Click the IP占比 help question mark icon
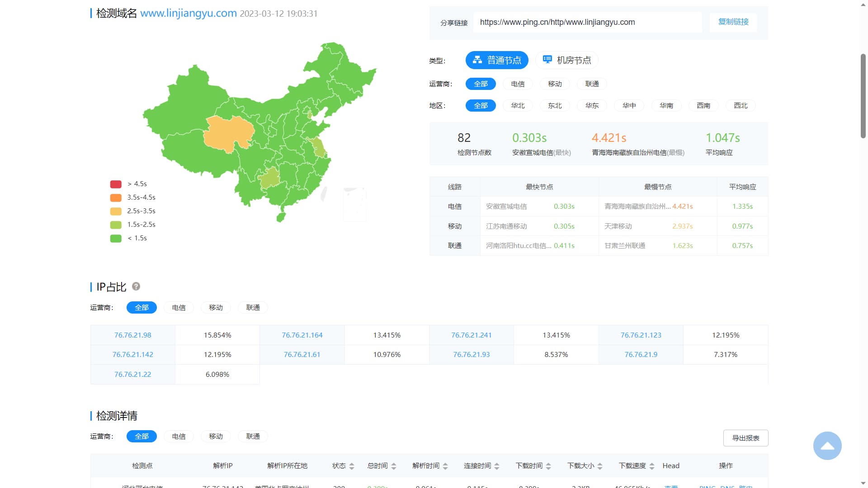 click(x=136, y=286)
